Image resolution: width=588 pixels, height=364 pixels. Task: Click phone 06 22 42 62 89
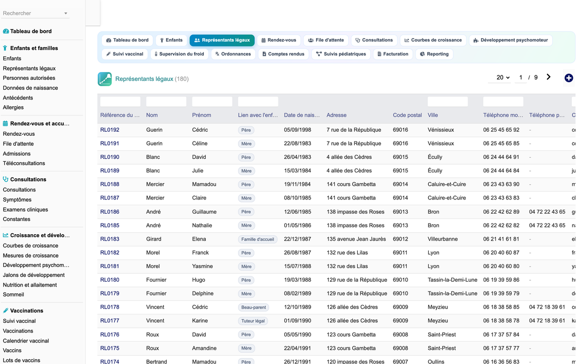(x=501, y=212)
